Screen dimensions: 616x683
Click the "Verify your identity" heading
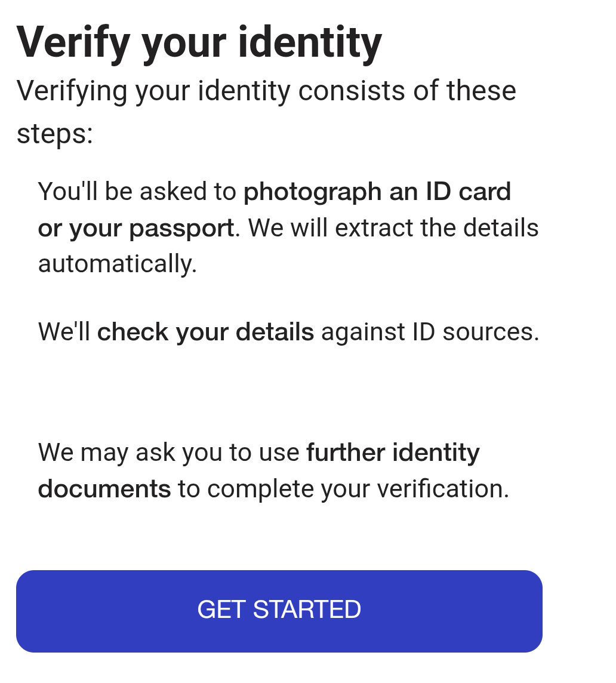pyautogui.click(x=199, y=43)
